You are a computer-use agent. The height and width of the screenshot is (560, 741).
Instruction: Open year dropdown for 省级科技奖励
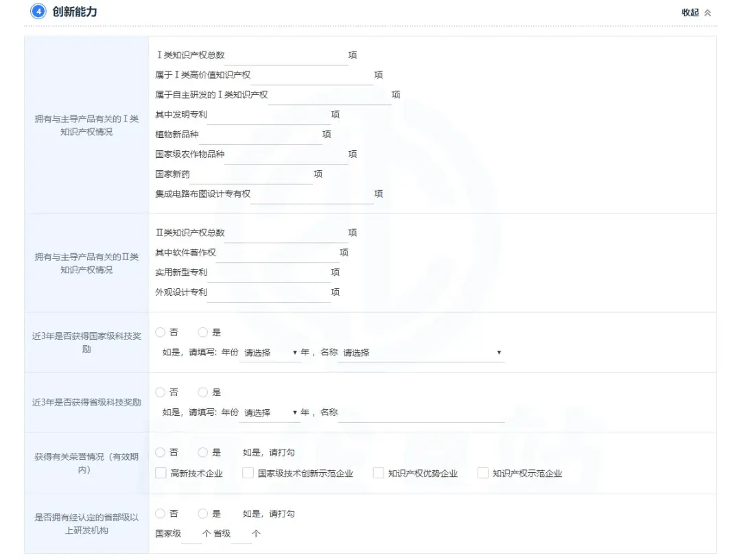pos(270,413)
